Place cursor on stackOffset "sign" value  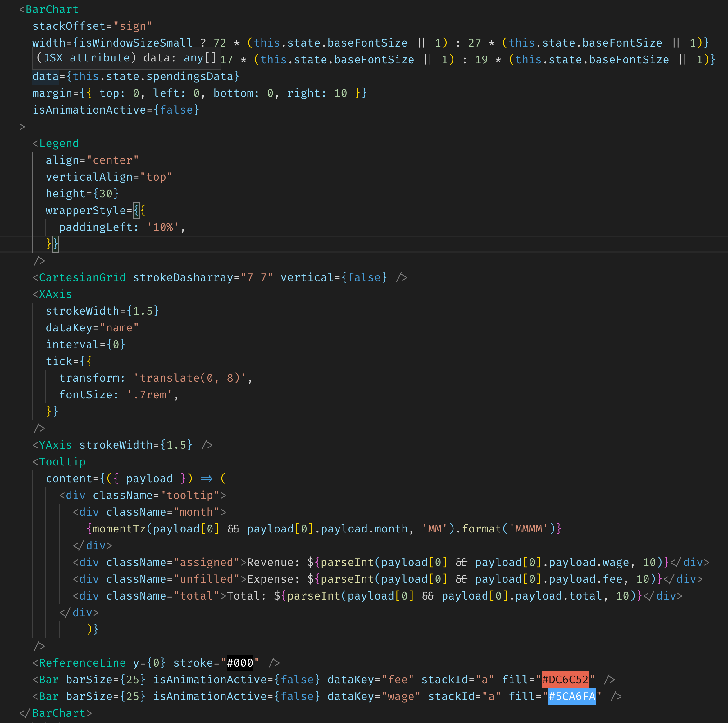133,26
